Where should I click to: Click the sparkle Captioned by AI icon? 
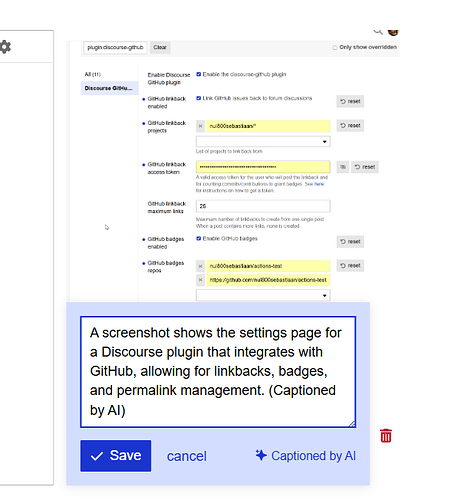[x=261, y=455]
